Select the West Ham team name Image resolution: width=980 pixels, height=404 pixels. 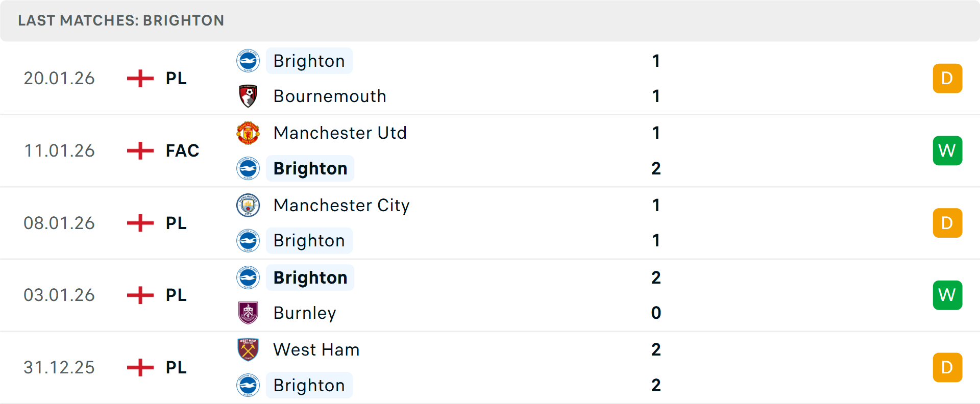(316, 349)
